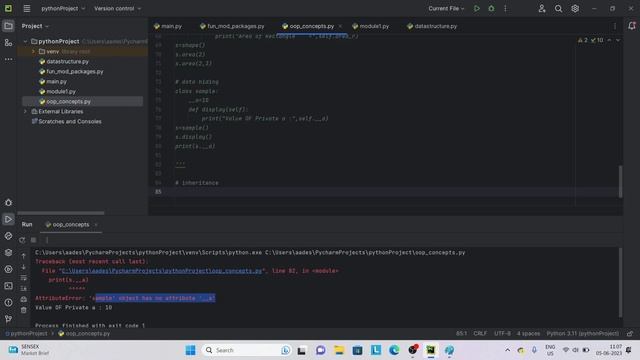Rerun oop_concepts in the Run panel
The image size is (640, 360).
coord(22,240)
